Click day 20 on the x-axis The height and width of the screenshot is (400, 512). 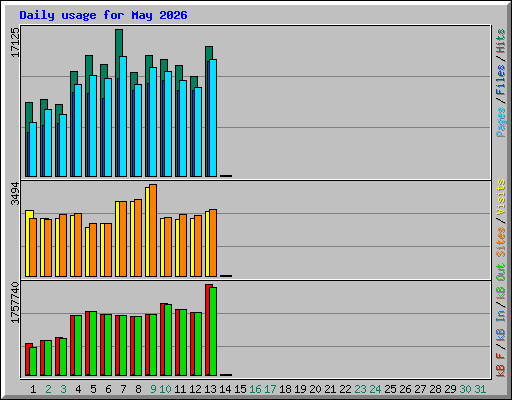pos(315,389)
